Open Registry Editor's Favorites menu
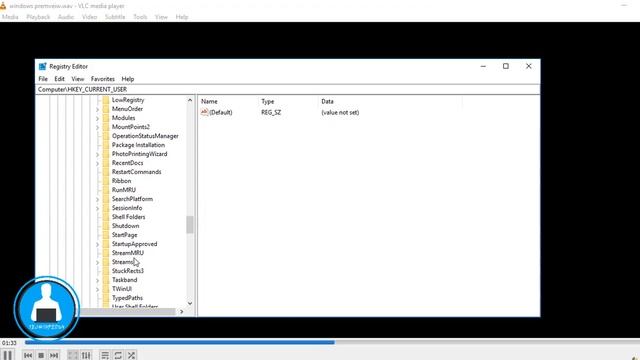This screenshot has width=640, height=360. (102, 79)
